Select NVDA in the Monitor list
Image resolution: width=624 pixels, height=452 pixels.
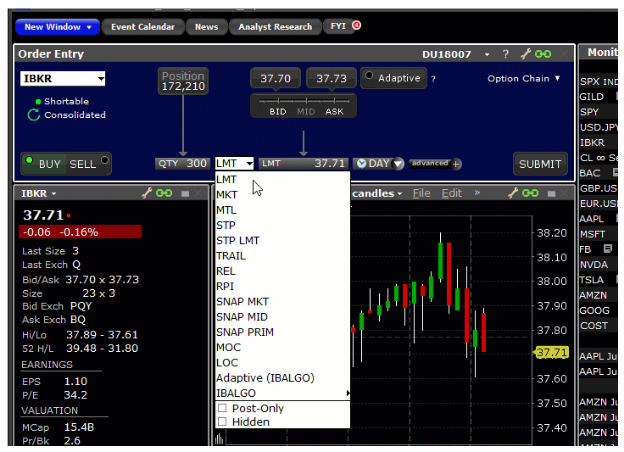(594, 265)
